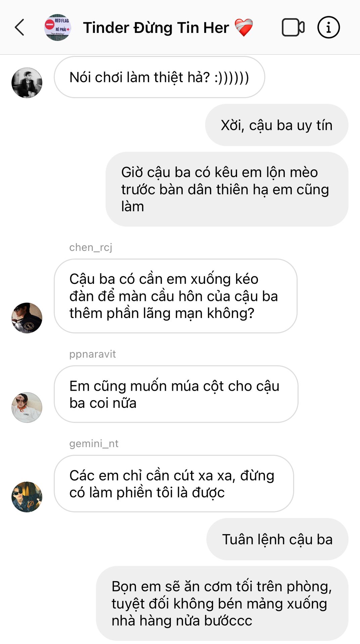Image resolution: width=360 pixels, height=644 pixels.
Task: Open gemini_nt's profile picture
Action: pyautogui.click(x=27, y=497)
